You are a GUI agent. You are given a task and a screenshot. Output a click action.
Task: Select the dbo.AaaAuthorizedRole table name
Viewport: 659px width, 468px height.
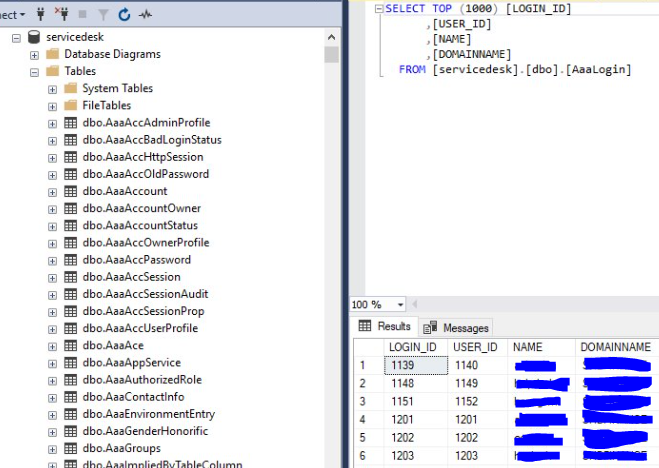[x=142, y=380]
